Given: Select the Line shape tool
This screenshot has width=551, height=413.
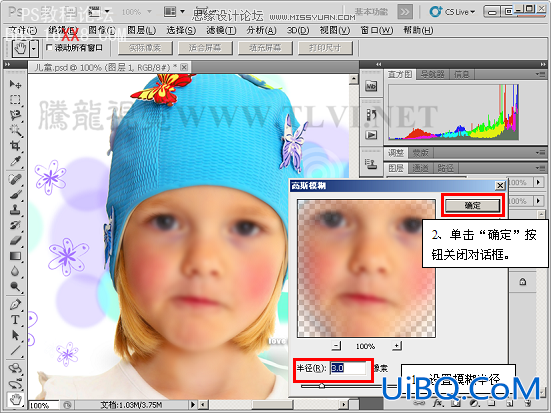Looking at the screenshot, I should point(15,350).
